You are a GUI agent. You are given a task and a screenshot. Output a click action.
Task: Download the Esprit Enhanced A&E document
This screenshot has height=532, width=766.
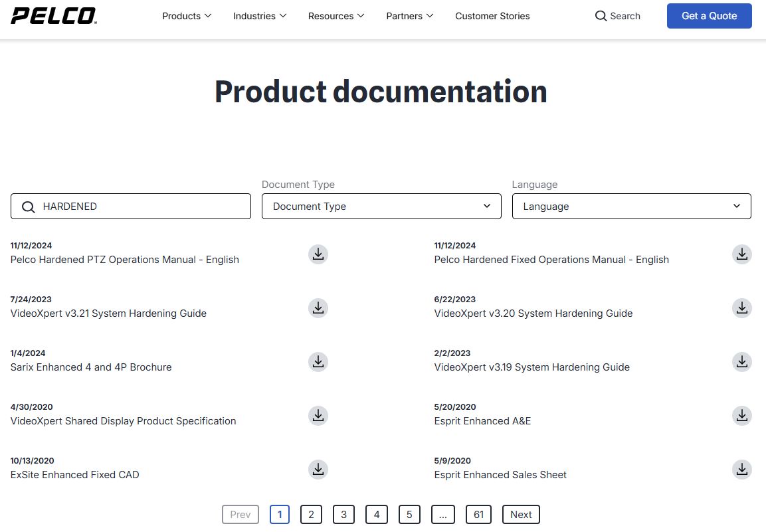tap(741, 416)
